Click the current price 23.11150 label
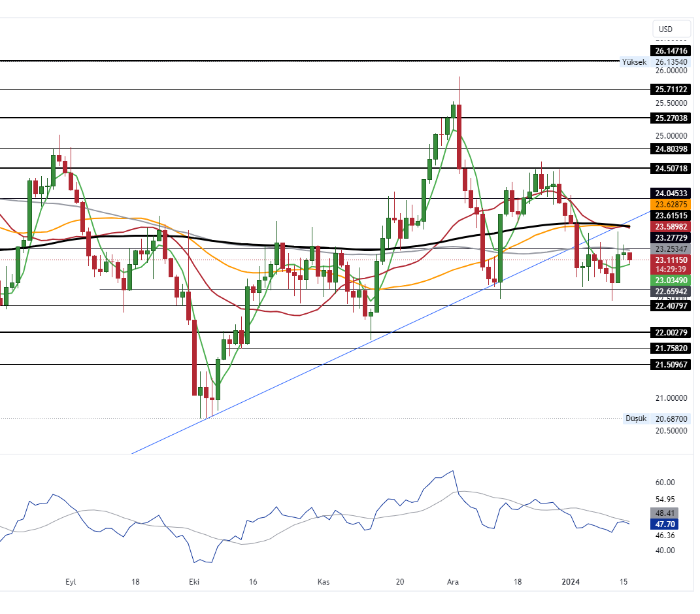The width and height of the screenshot is (700, 614). (x=671, y=260)
